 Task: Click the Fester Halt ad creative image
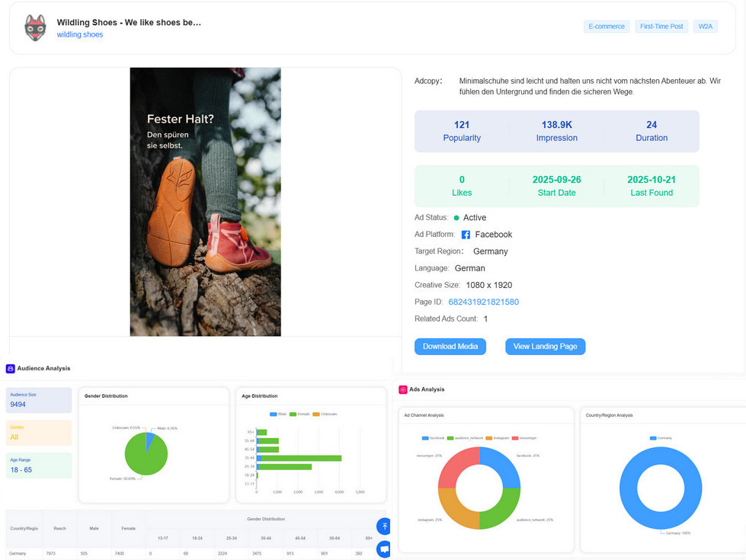pyautogui.click(x=205, y=202)
